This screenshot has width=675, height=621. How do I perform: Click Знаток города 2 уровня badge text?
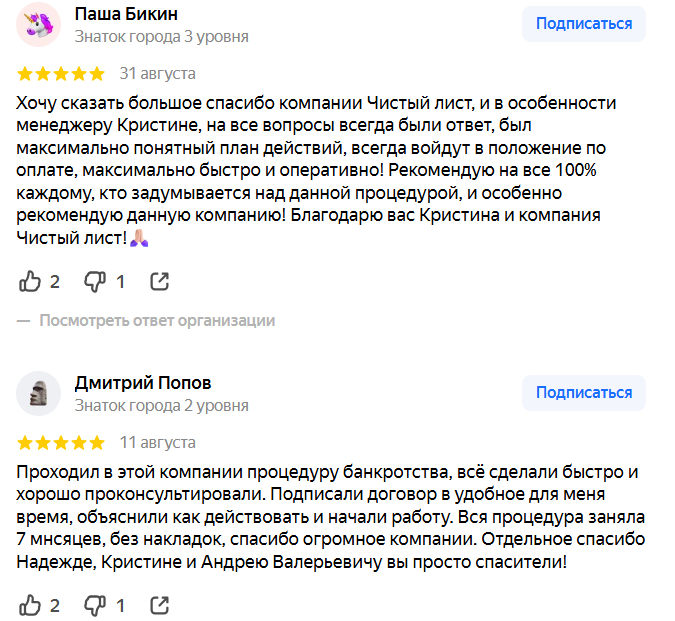click(162, 406)
